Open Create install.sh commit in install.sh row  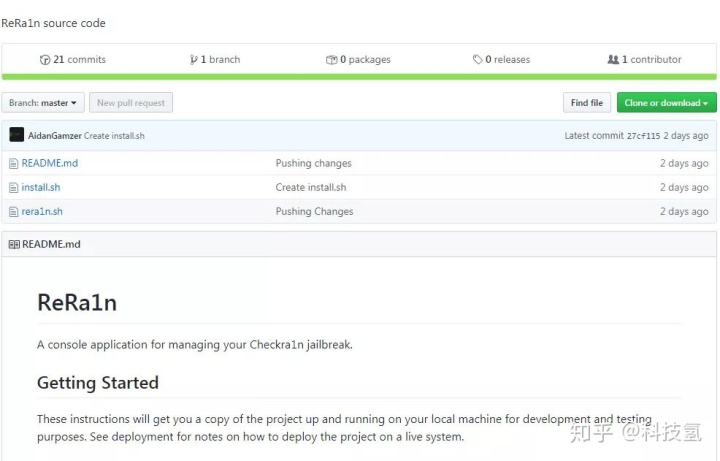(x=311, y=187)
